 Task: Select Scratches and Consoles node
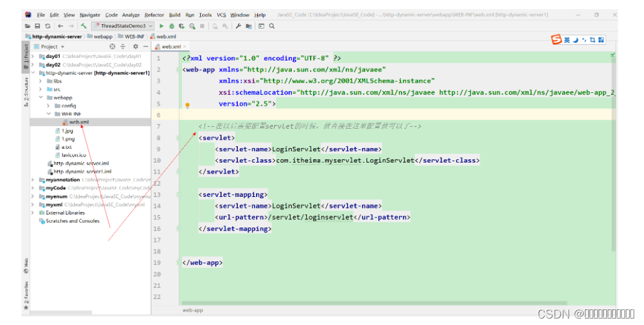[x=72, y=220]
